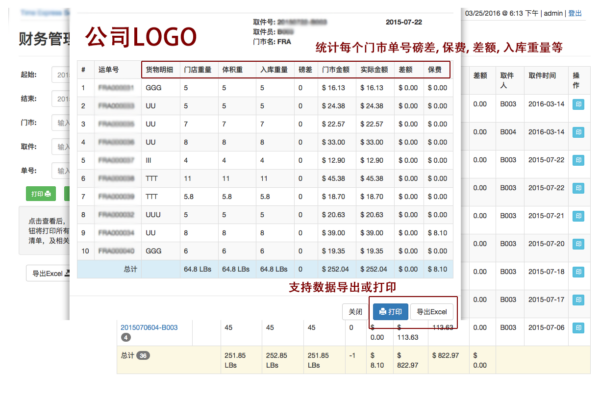Click the 保费 column header in dialog
This screenshot has height=401, width=600.
(434, 70)
